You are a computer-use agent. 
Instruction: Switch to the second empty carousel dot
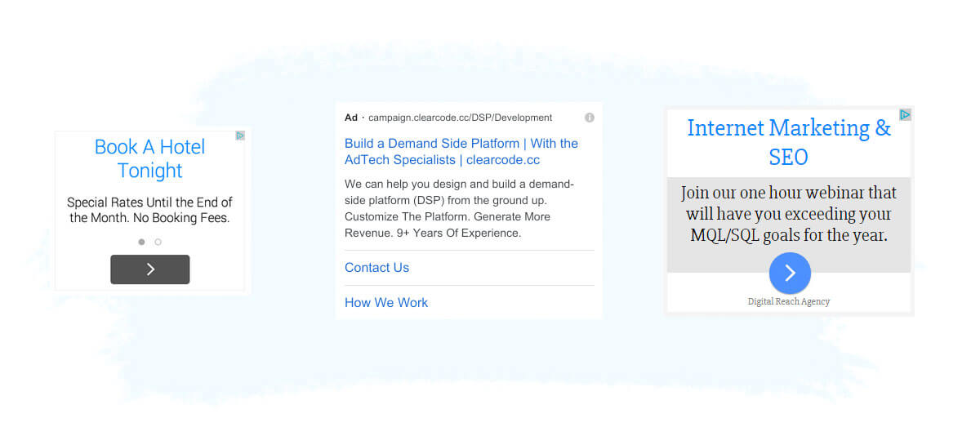[158, 242]
